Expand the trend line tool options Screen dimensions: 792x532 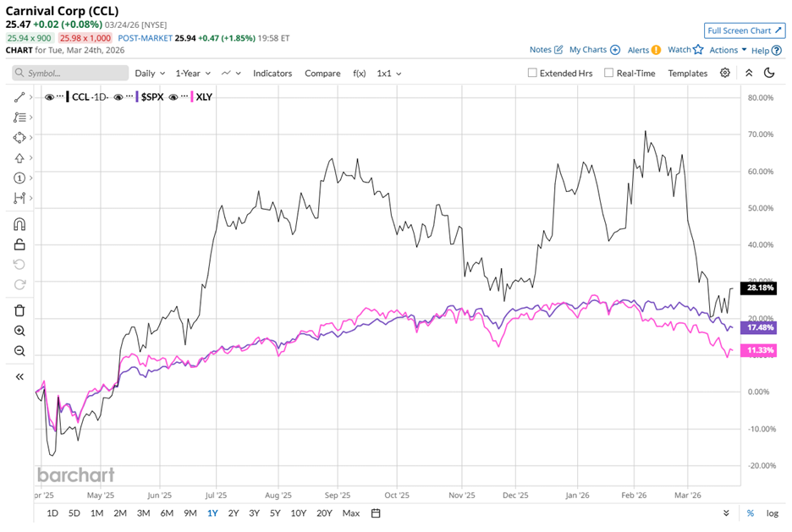[x=30, y=97]
